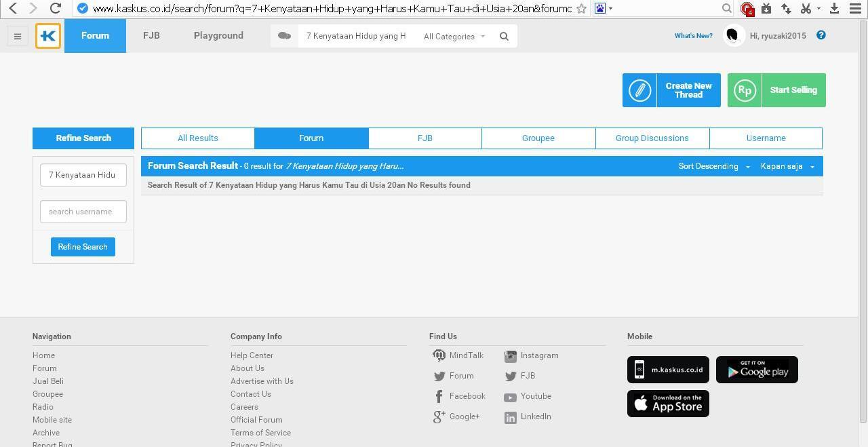Open the Groupee results tab
Screen dimensions: 868x447
[x=538, y=138]
